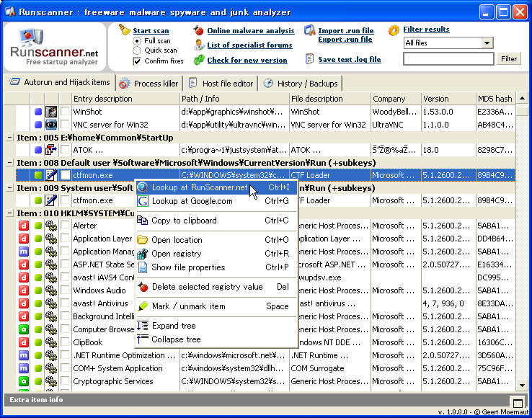Choose Lookup at Google.com menu entry
Viewport: 532px width, 418px height.
click(216, 201)
